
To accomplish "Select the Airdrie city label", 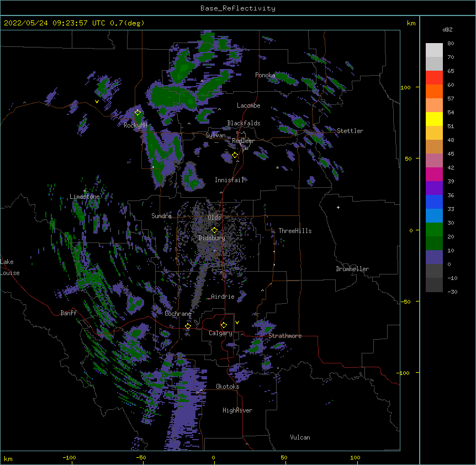I will click(223, 297).
